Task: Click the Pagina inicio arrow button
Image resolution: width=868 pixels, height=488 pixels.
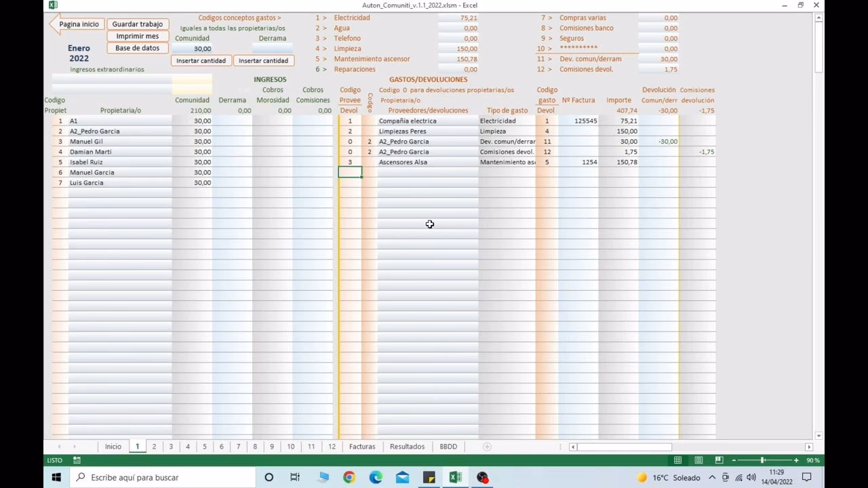Action: pos(75,24)
